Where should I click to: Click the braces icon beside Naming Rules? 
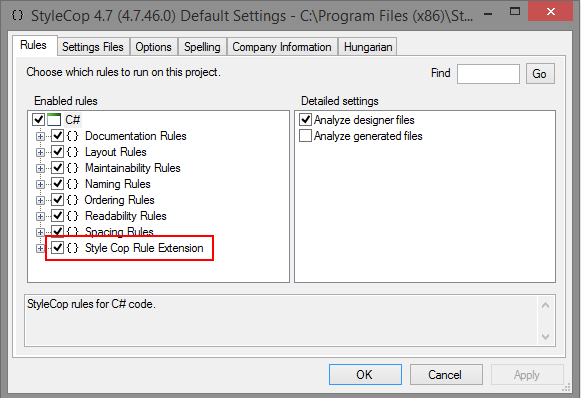73,184
